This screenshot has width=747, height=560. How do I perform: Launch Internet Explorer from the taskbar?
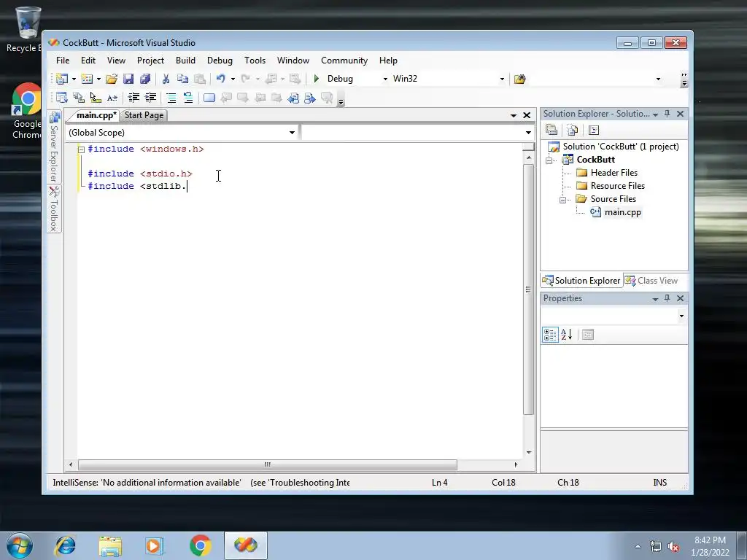[65, 545]
